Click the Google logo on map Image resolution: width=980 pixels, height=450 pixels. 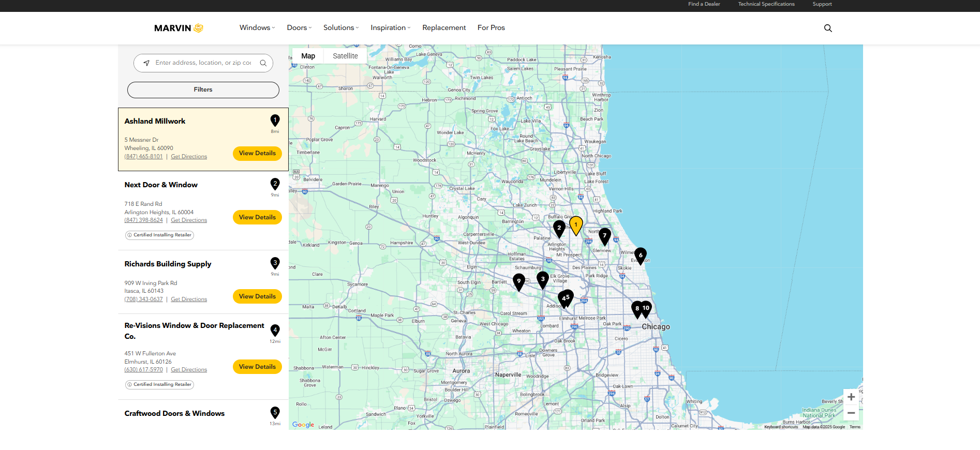coord(303,425)
